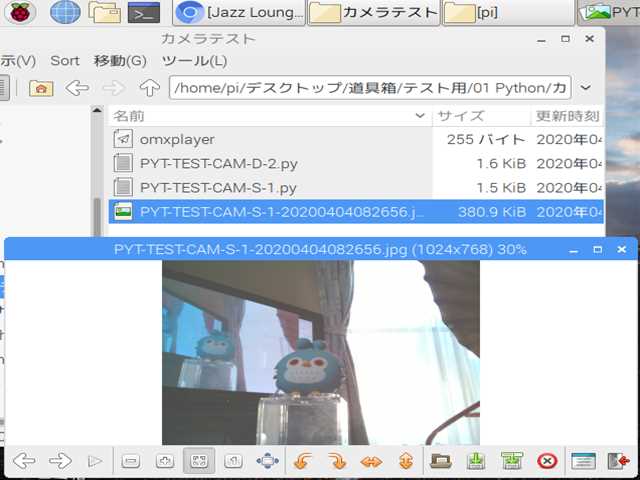Save the image file

476,461
